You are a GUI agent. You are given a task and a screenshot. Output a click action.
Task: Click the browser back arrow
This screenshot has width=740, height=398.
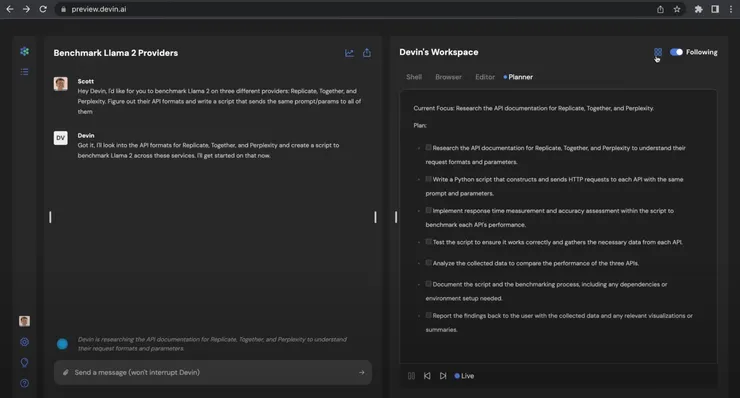tap(9, 9)
